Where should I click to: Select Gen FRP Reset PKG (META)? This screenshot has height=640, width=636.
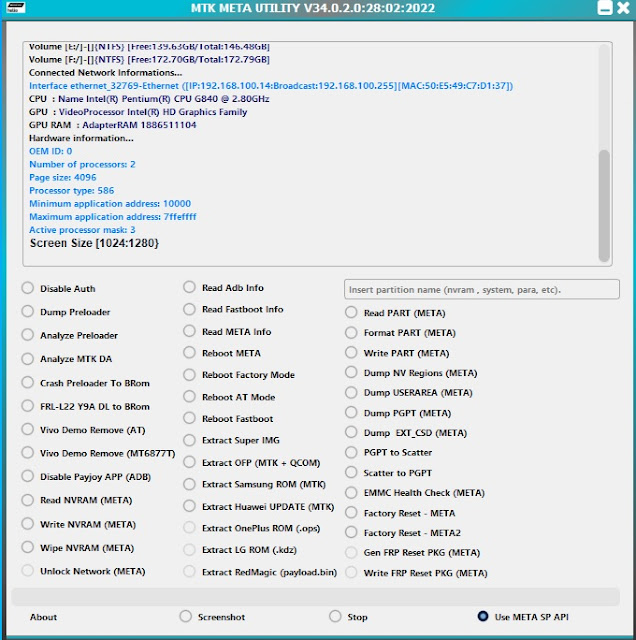pos(351,552)
